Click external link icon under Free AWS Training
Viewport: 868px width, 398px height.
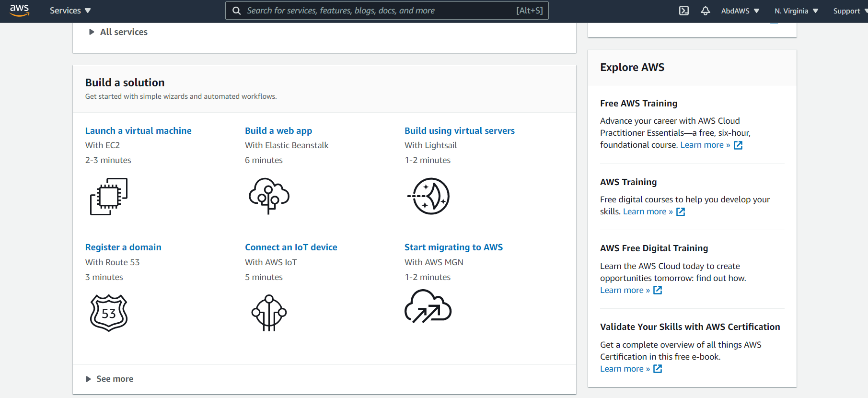click(738, 145)
